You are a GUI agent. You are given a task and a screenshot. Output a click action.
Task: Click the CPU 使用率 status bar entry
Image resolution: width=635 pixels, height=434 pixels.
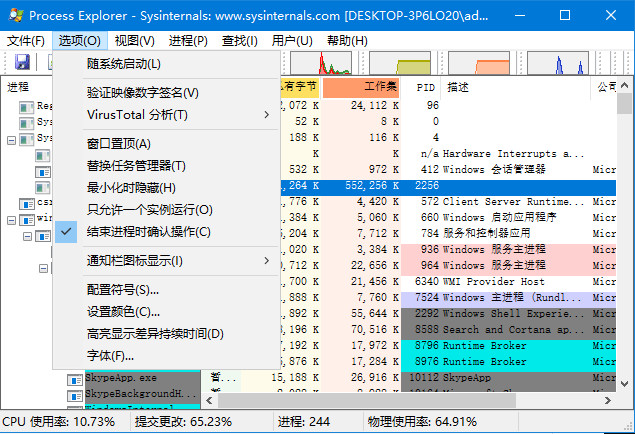click(59, 422)
